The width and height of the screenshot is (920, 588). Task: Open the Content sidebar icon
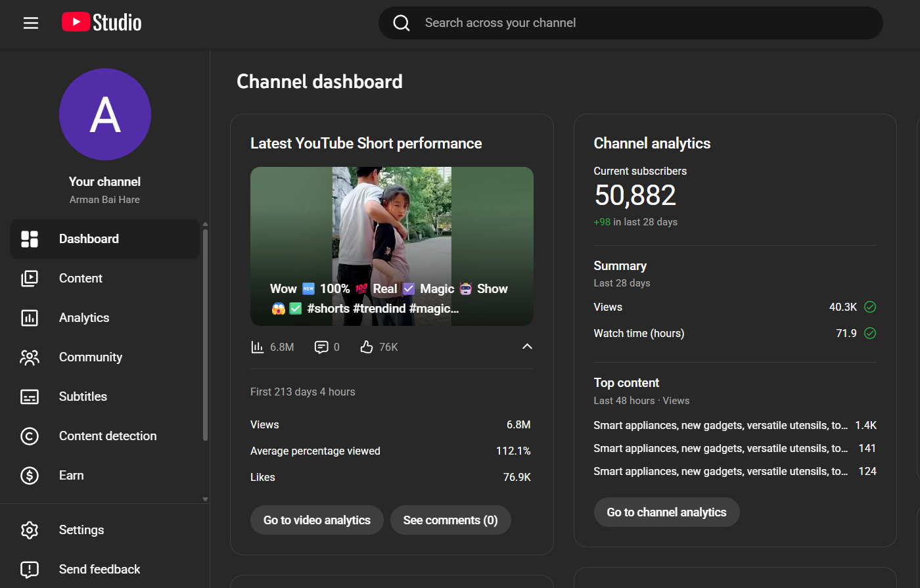click(x=30, y=279)
